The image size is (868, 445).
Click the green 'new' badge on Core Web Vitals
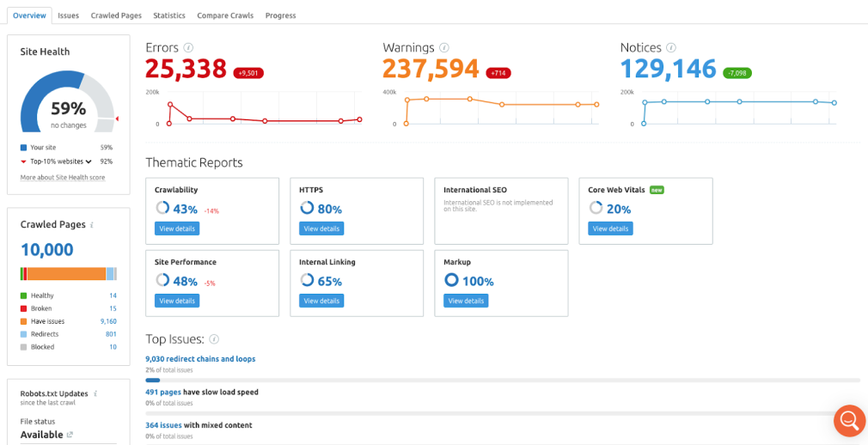coord(657,190)
